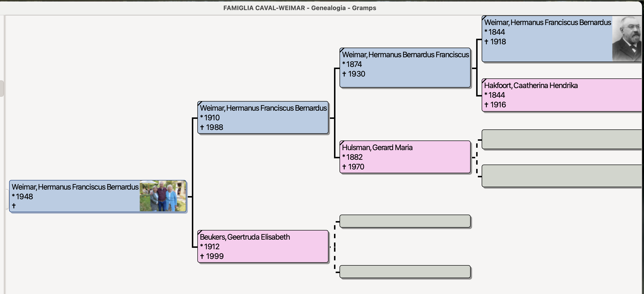Click the left sidebar collapse handle

pyautogui.click(x=2, y=88)
